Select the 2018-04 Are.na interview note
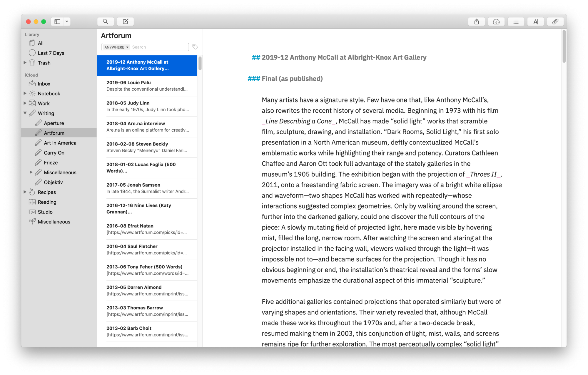Viewport: 588px width, 375px height. tap(147, 127)
